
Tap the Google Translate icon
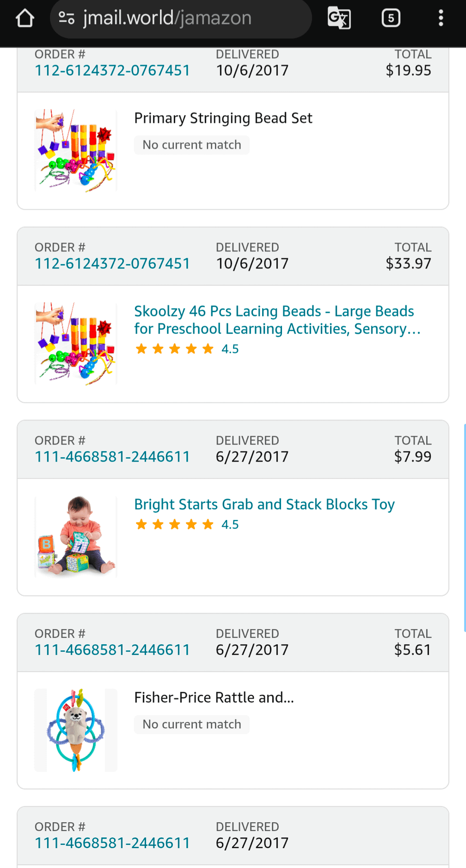point(339,18)
